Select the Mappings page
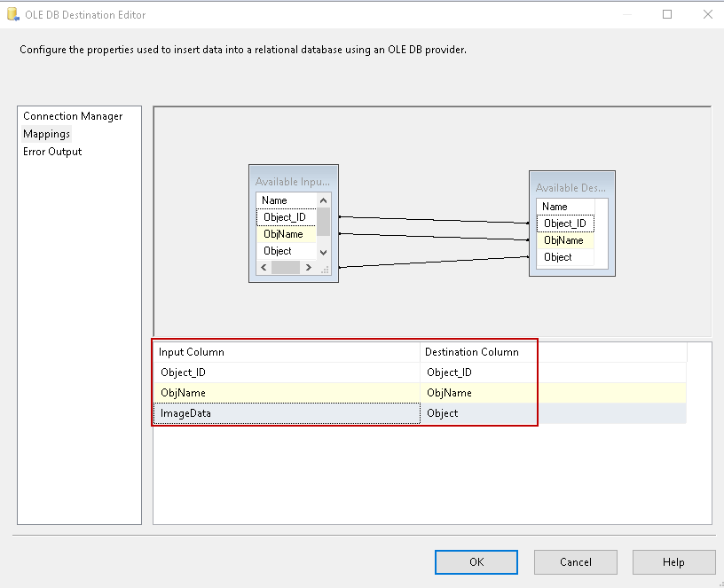This screenshot has width=724, height=588. 46,134
